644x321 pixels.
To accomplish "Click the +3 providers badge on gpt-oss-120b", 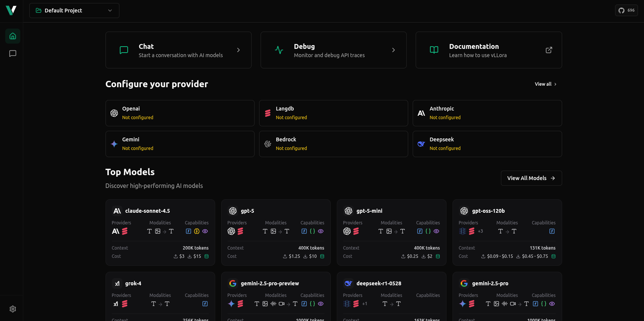I will coord(480,231).
